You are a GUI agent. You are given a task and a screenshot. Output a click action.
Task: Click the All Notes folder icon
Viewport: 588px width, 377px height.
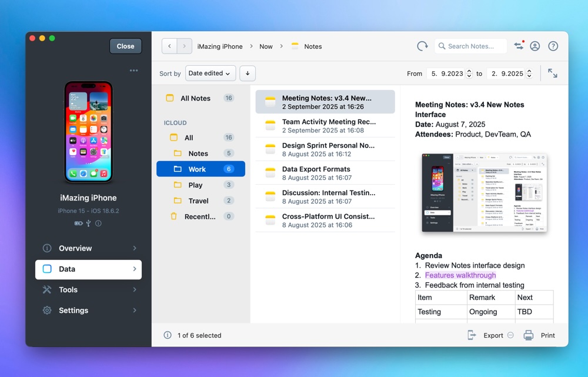point(170,98)
